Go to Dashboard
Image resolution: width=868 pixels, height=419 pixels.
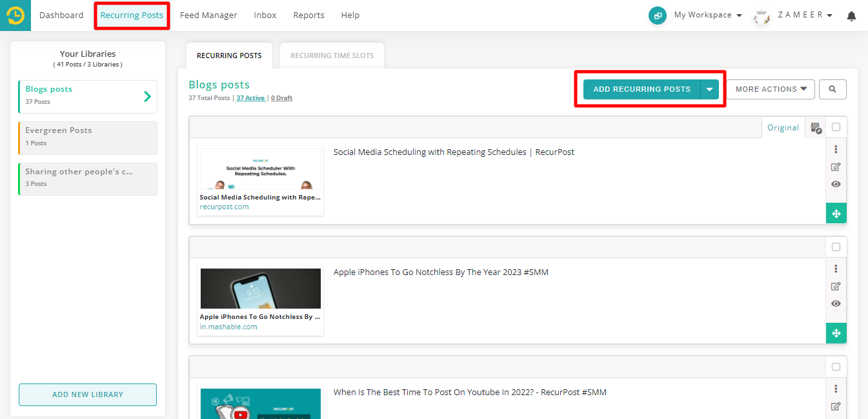61,15
